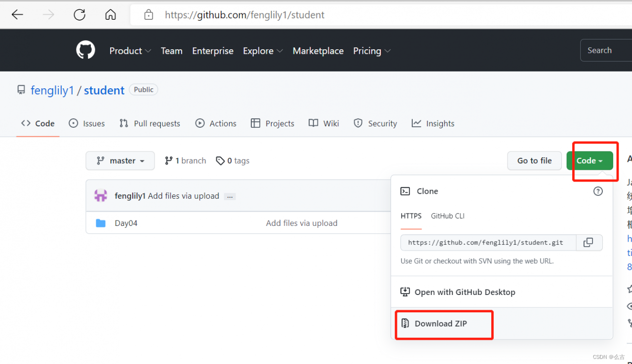Click the GitHub search field
The height and width of the screenshot is (364, 632).
606,50
